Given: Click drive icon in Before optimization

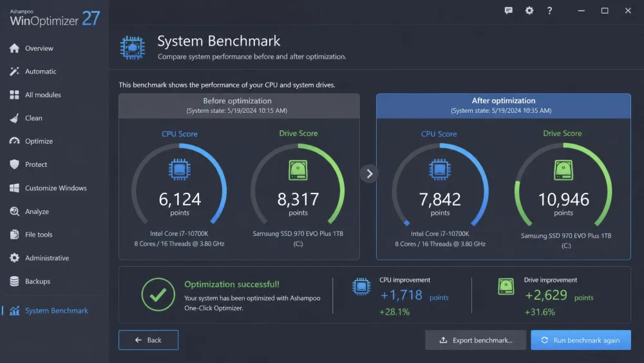Looking at the screenshot, I should [x=298, y=170].
